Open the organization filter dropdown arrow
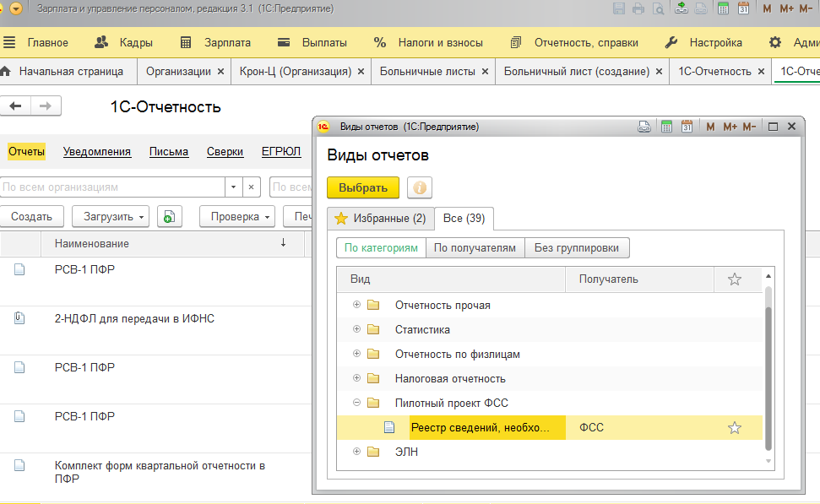The image size is (820, 504). point(233,187)
